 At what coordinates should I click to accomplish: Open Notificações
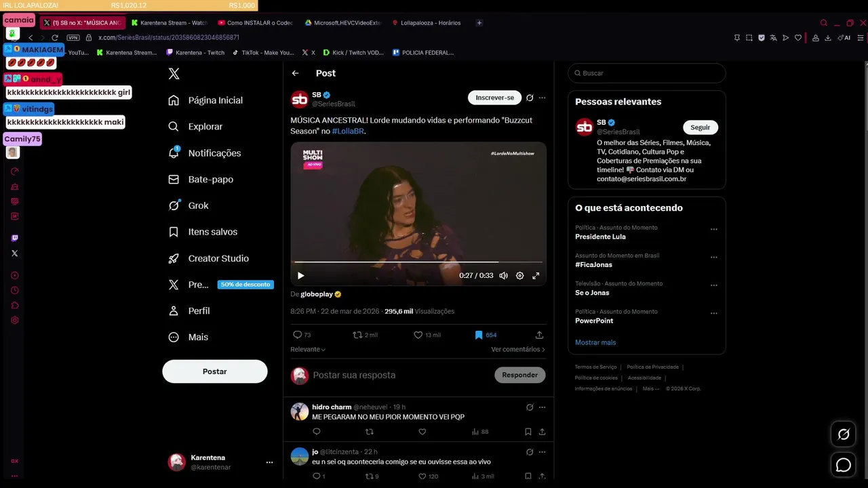click(x=204, y=153)
